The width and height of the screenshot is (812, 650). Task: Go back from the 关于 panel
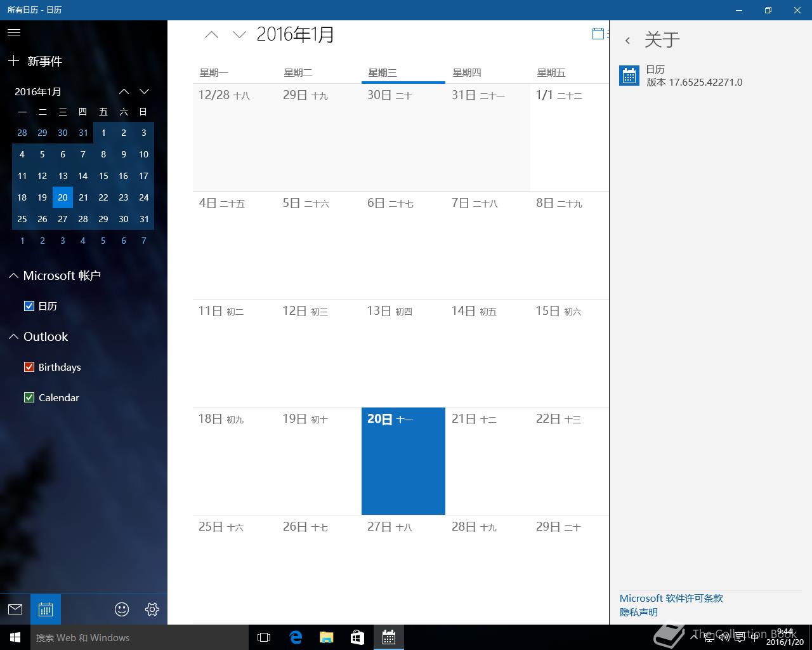point(627,40)
